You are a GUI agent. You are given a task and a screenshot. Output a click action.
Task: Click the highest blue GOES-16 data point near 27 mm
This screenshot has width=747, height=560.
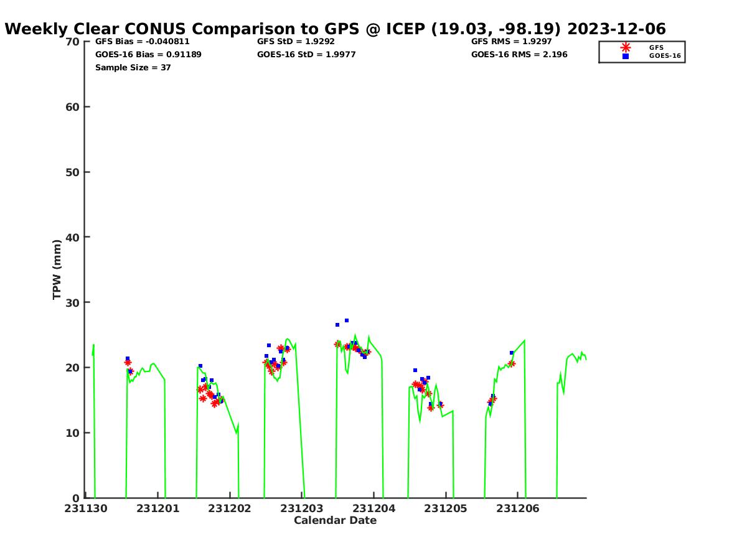pos(347,320)
